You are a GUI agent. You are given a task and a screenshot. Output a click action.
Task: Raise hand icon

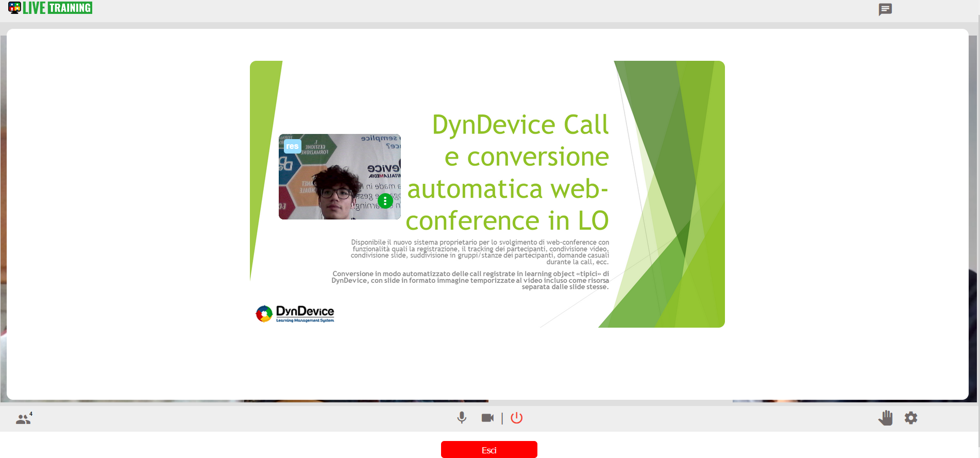[885, 418]
